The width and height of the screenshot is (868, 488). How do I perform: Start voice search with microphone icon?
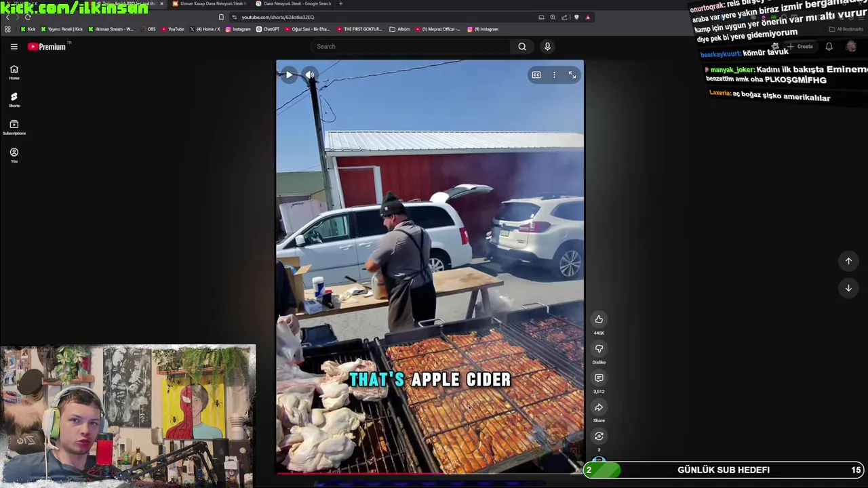547,47
